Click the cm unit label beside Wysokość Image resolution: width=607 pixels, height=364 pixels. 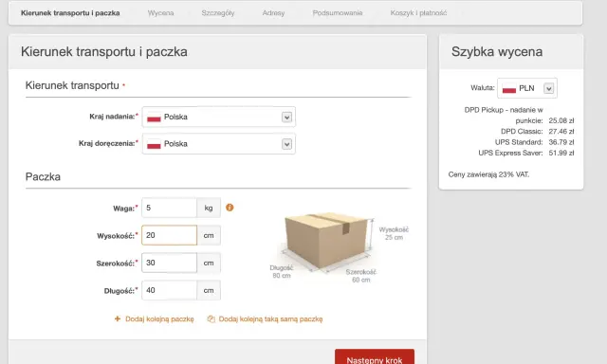click(x=209, y=235)
